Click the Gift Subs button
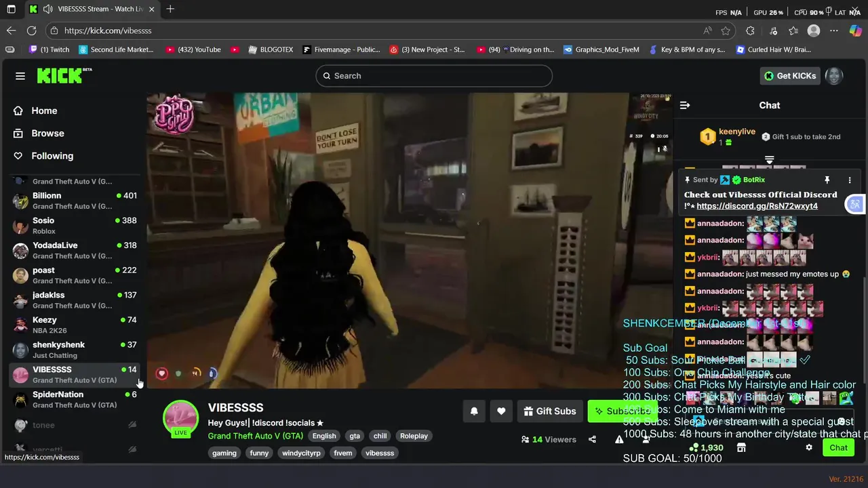 (550, 411)
